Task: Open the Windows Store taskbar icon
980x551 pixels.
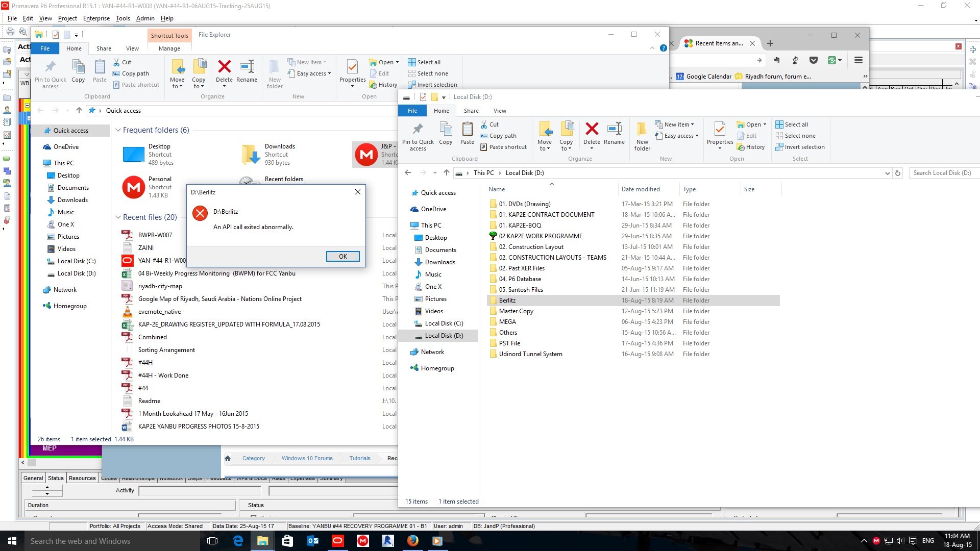Action: coord(287,541)
